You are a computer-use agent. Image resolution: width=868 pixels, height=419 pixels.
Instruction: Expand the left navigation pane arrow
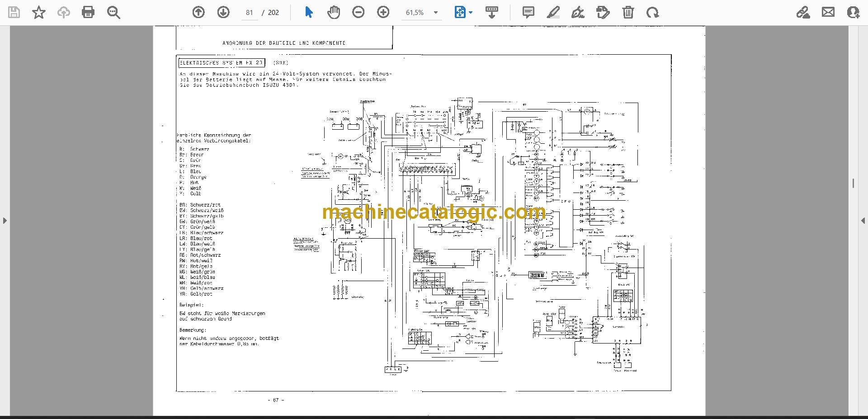[x=5, y=221]
